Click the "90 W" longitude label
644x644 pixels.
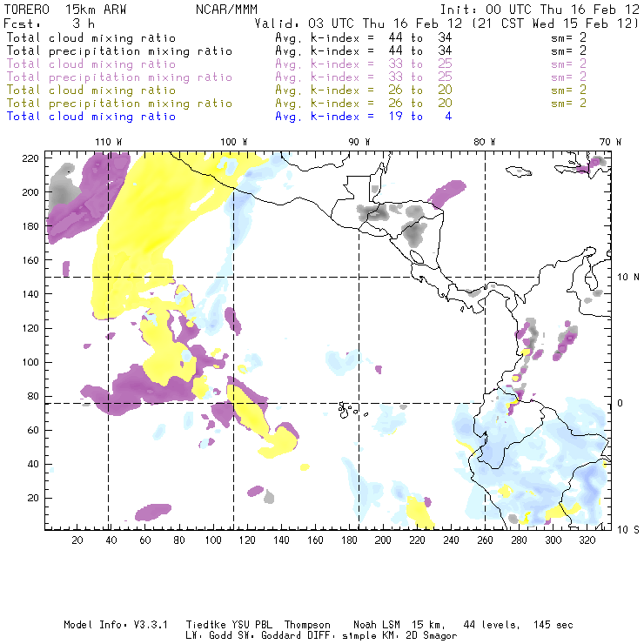click(x=359, y=142)
